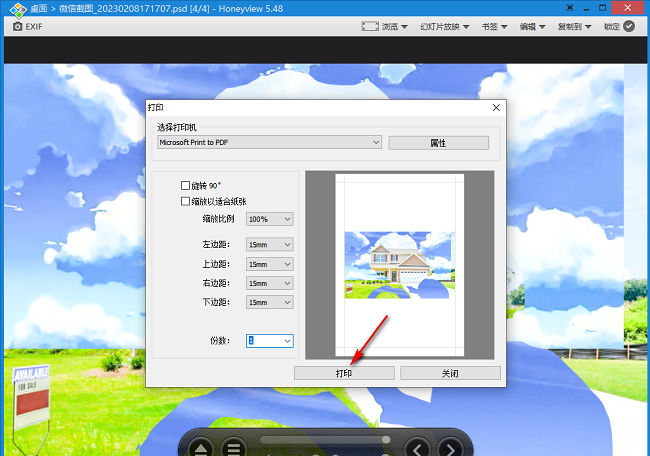Go to the next image

[x=451, y=449]
